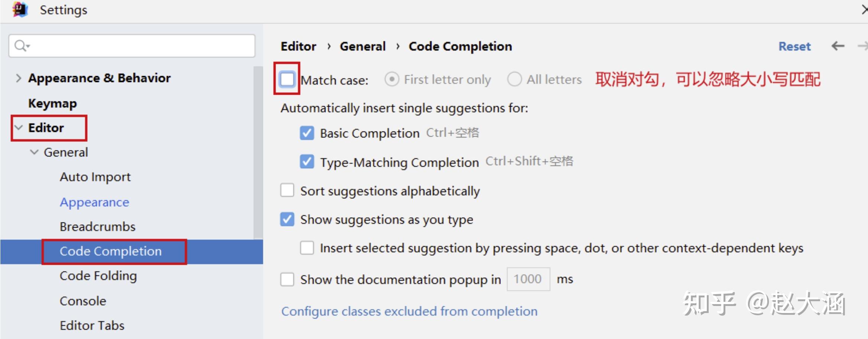Click the Reset link
This screenshot has height=339, width=868.
point(794,46)
